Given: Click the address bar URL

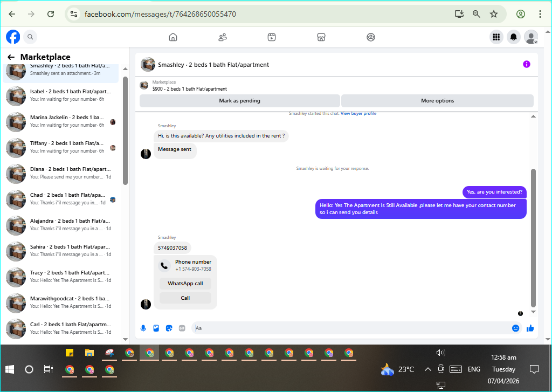Looking at the screenshot, I should click(161, 14).
